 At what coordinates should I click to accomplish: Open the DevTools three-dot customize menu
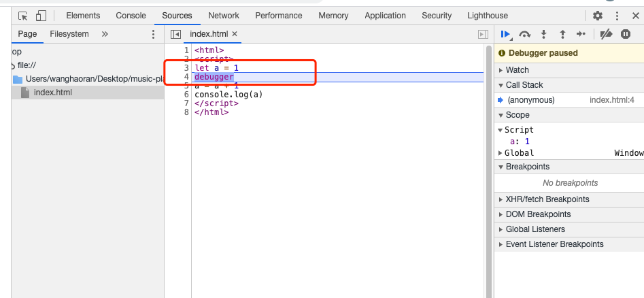coord(617,16)
